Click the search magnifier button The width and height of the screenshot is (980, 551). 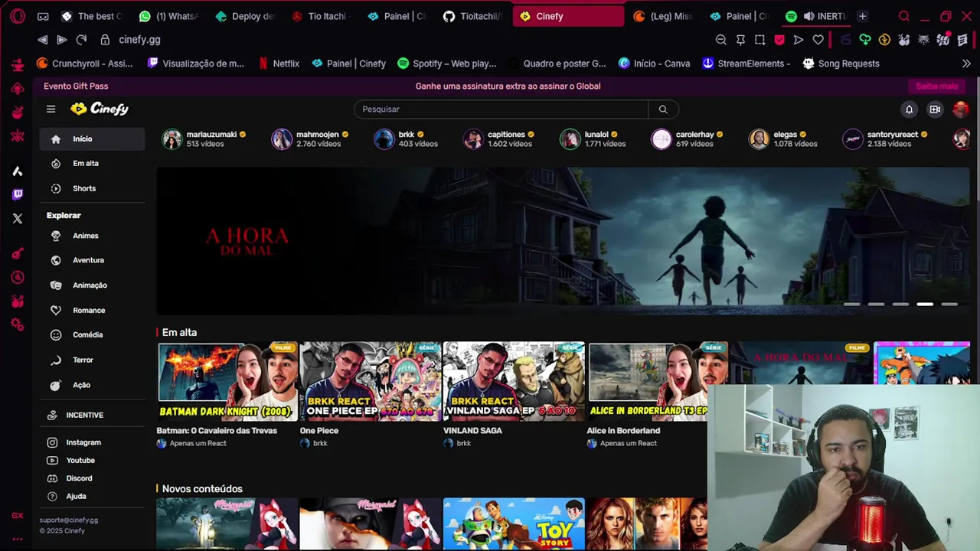coord(663,109)
